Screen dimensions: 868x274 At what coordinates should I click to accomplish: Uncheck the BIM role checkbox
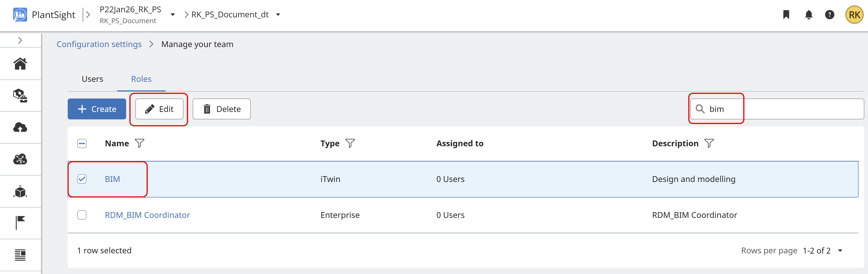(x=82, y=179)
